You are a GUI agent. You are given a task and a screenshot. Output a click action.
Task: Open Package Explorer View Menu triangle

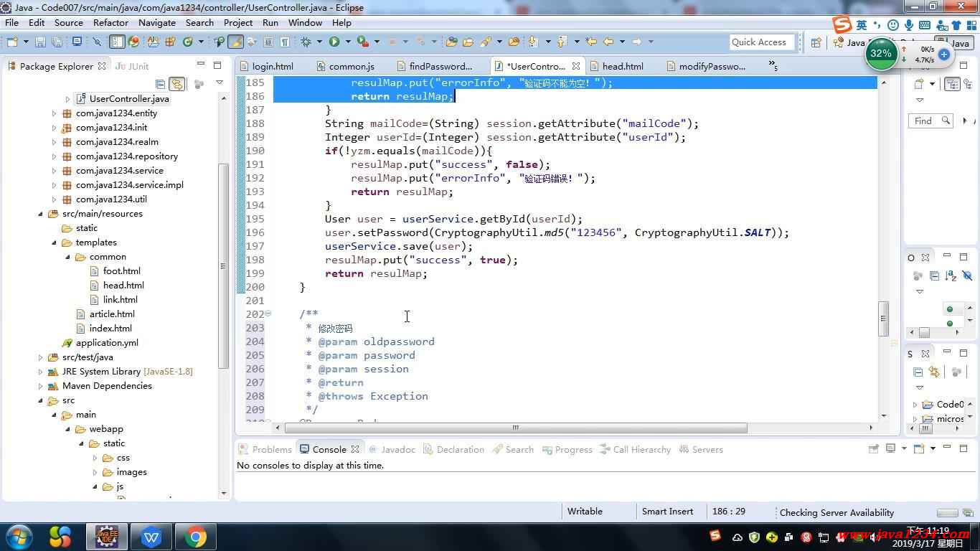tap(220, 83)
